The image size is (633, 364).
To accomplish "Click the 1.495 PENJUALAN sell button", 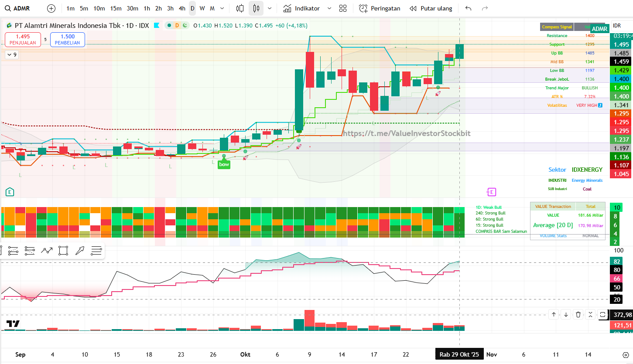I will coord(23,40).
